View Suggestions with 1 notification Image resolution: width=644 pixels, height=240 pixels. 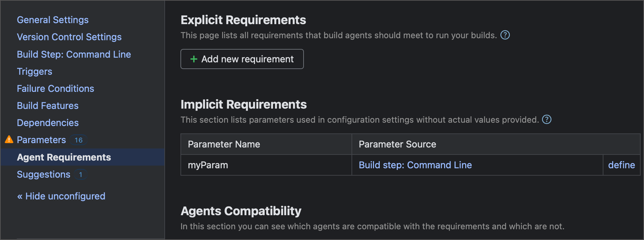(x=43, y=174)
